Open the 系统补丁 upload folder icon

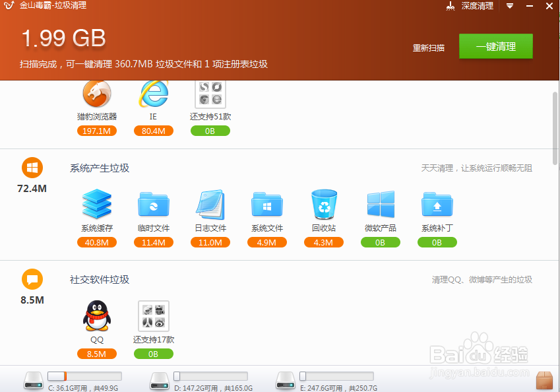[x=437, y=205]
